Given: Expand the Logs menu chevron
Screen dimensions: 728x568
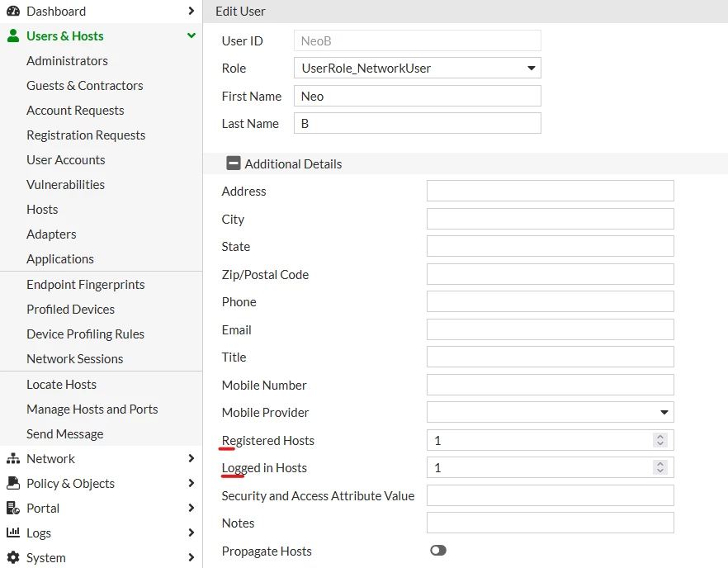Looking at the screenshot, I should (x=191, y=532).
